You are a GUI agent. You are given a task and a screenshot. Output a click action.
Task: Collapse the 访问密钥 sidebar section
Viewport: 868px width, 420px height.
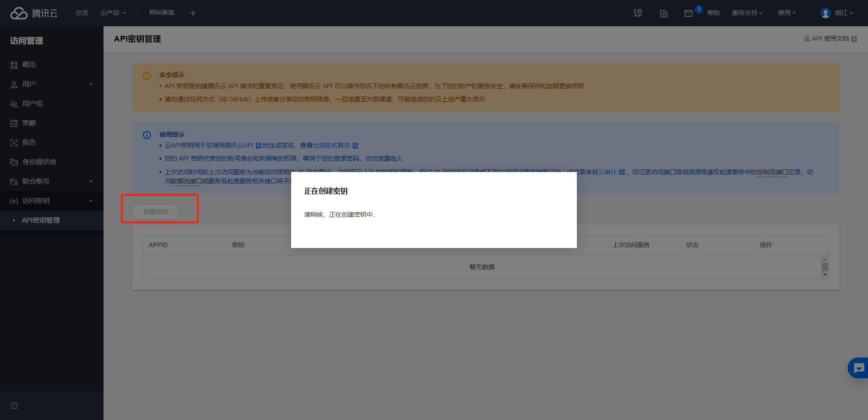(52, 201)
